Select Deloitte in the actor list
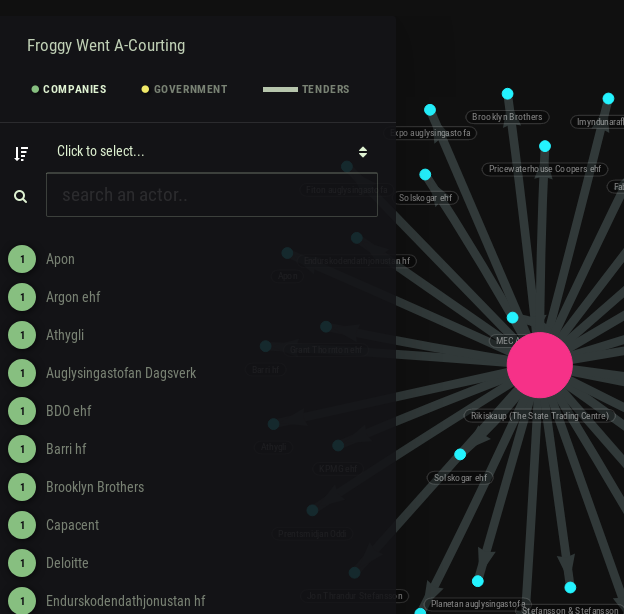 pos(67,563)
